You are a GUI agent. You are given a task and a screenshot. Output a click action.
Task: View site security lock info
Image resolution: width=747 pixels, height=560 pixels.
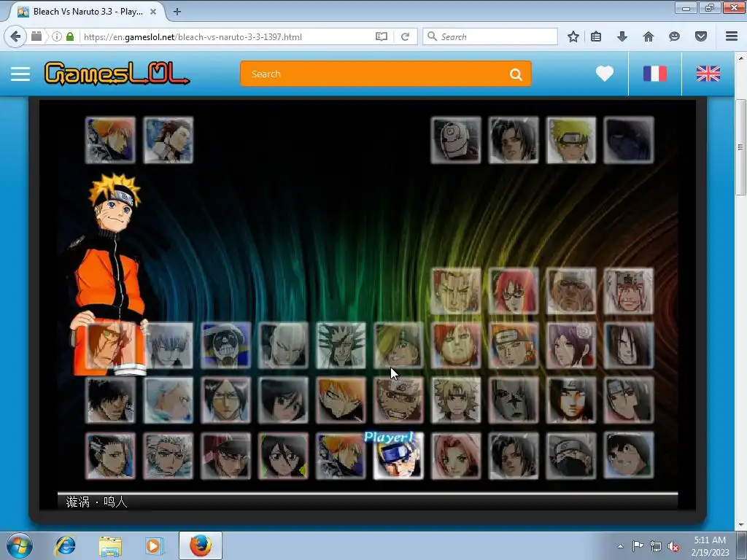(70, 36)
